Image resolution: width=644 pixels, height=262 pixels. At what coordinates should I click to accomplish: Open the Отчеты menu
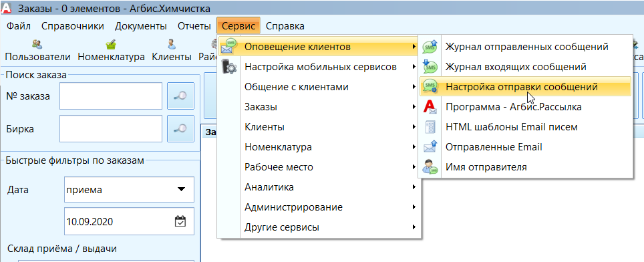[194, 26]
